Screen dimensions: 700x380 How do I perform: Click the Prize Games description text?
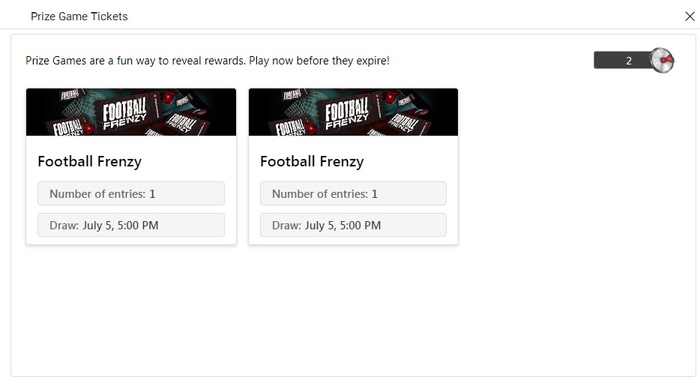pyautogui.click(x=208, y=61)
